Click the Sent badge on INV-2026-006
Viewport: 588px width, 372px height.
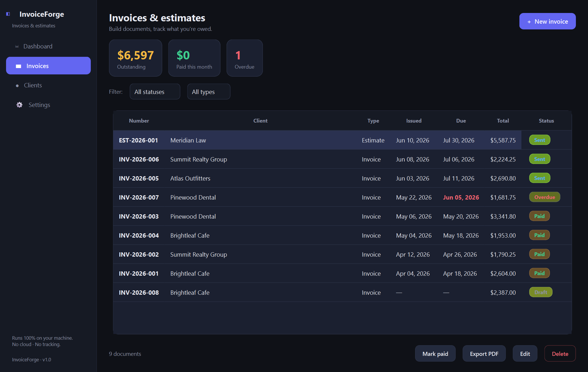coord(540,159)
